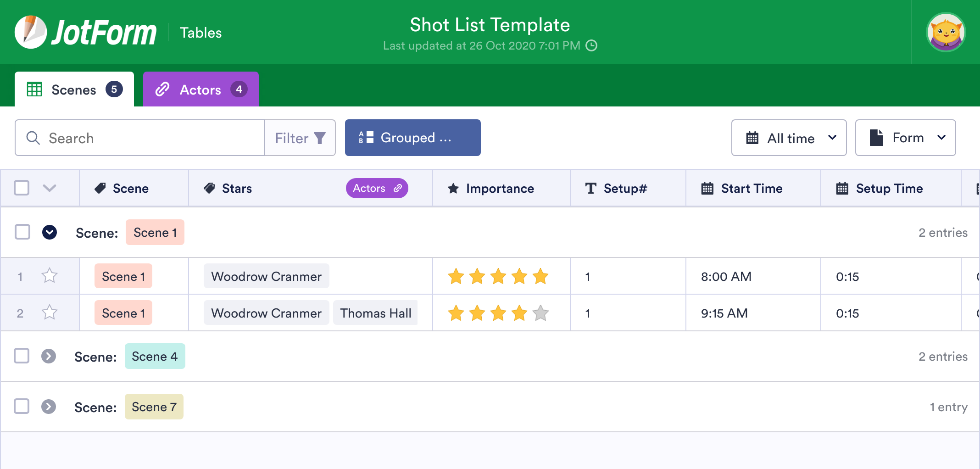This screenshot has height=469, width=980.
Task: Expand the Scene 7 group
Action: (x=49, y=407)
